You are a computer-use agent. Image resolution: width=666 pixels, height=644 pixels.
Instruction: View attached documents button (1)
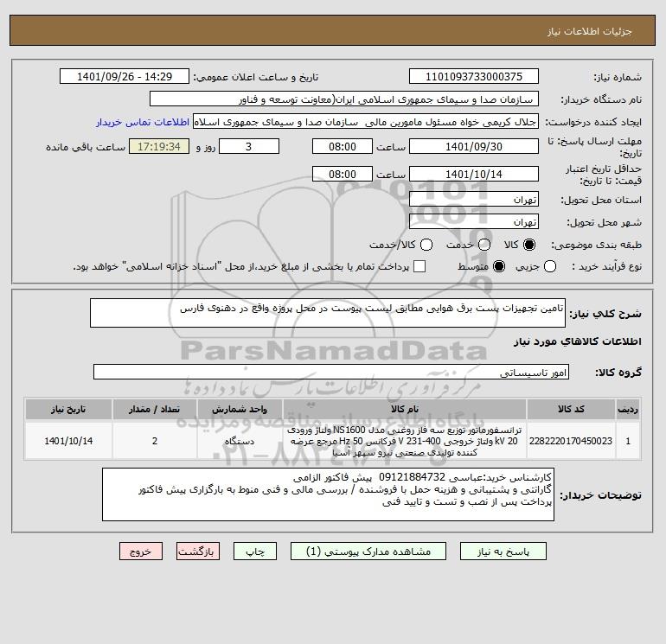coord(368,552)
